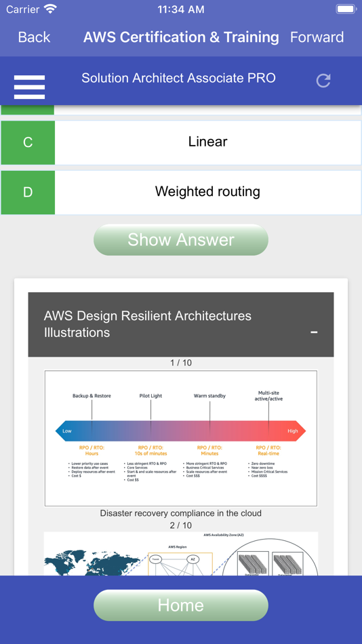Tap the Wi-Fi status icon
The image size is (362, 644).
(51, 9)
